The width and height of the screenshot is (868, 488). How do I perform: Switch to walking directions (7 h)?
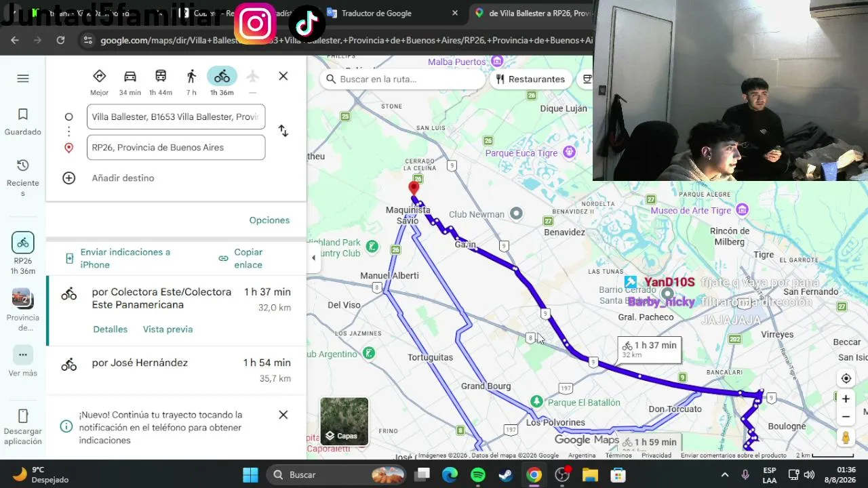tap(191, 82)
